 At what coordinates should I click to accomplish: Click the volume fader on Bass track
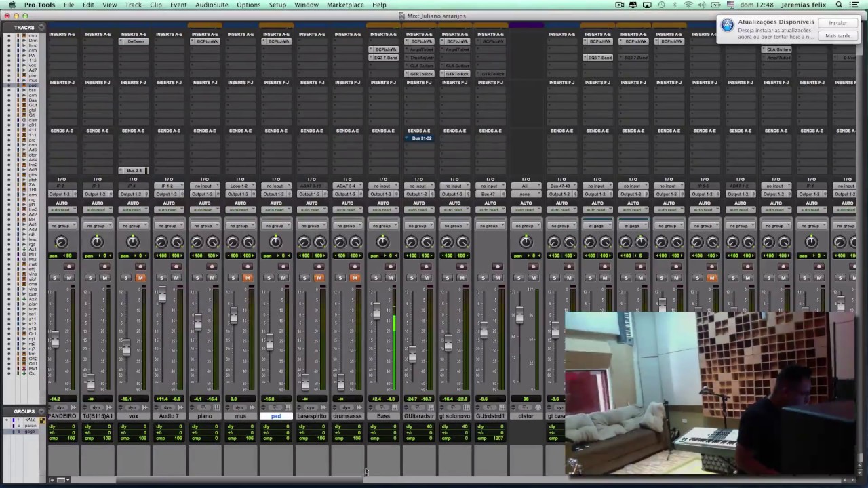click(x=376, y=311)
